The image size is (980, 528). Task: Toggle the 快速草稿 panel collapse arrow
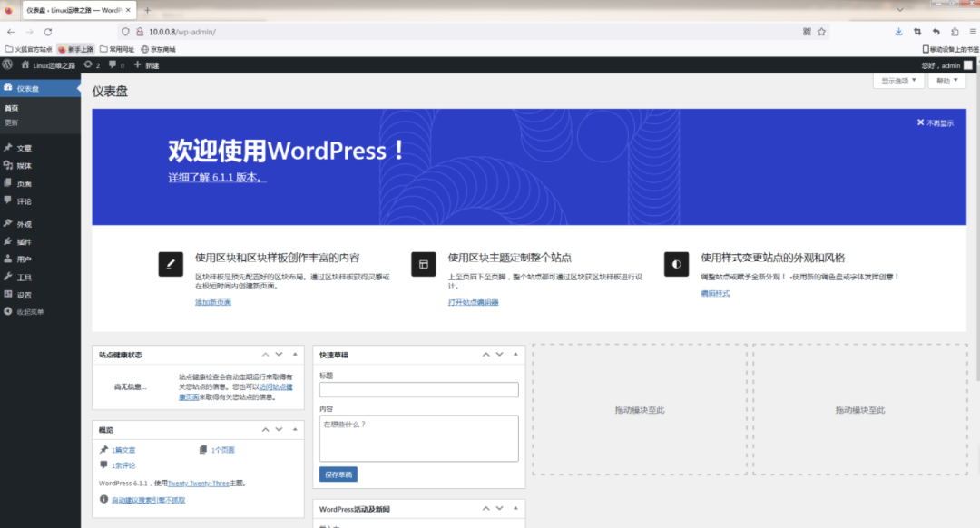click(514, 355)
